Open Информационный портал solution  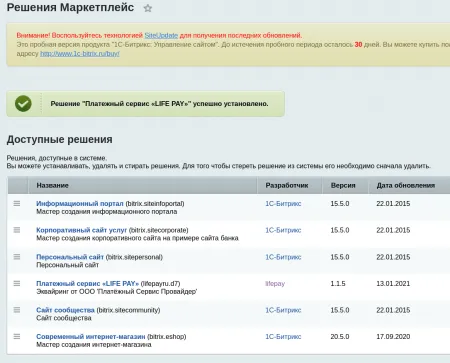[x=80, y=203]
